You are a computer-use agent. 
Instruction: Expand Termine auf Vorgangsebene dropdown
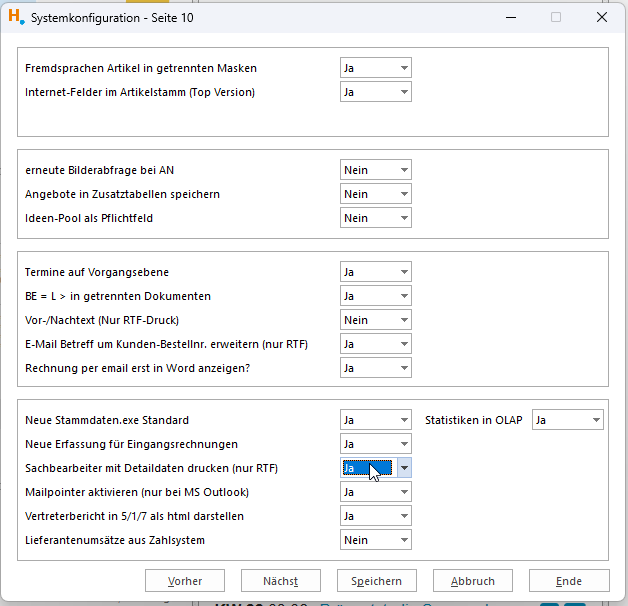(375, 272)
